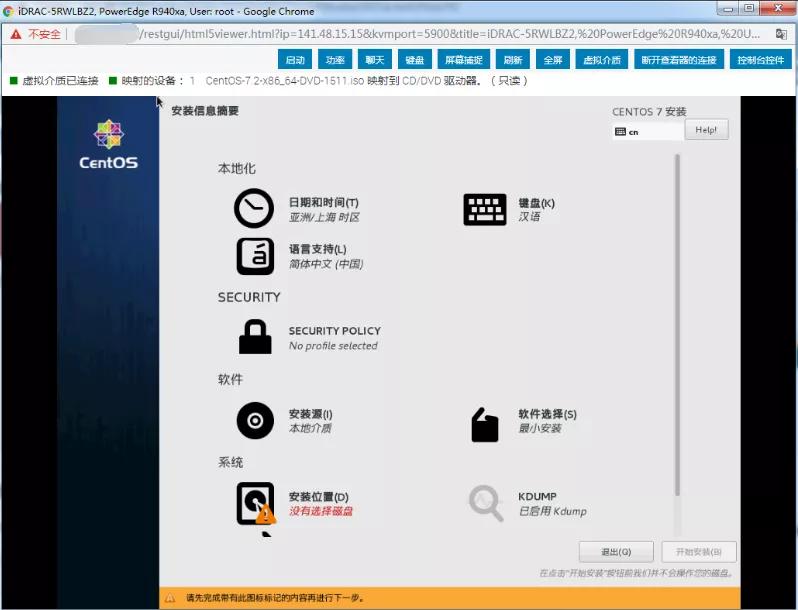This screenshot has height=610, width=798.
Task: Click the cn keyboard indicator icon
Action: 620,132
